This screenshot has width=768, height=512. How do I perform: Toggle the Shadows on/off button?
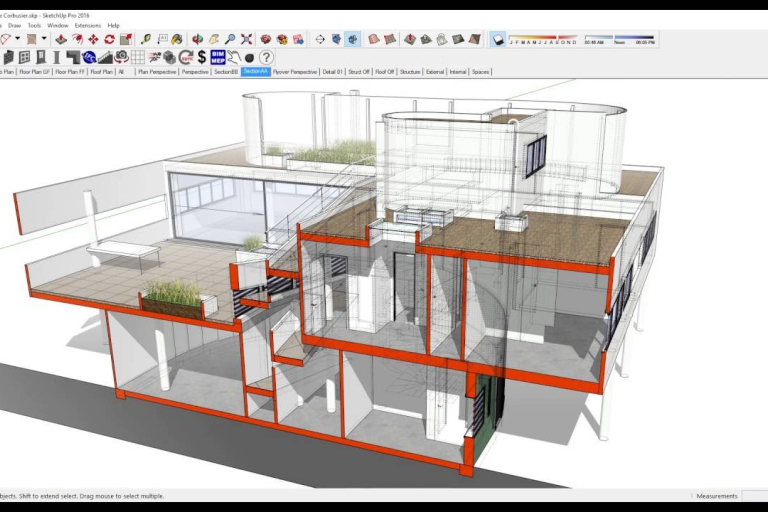(498, 40)
